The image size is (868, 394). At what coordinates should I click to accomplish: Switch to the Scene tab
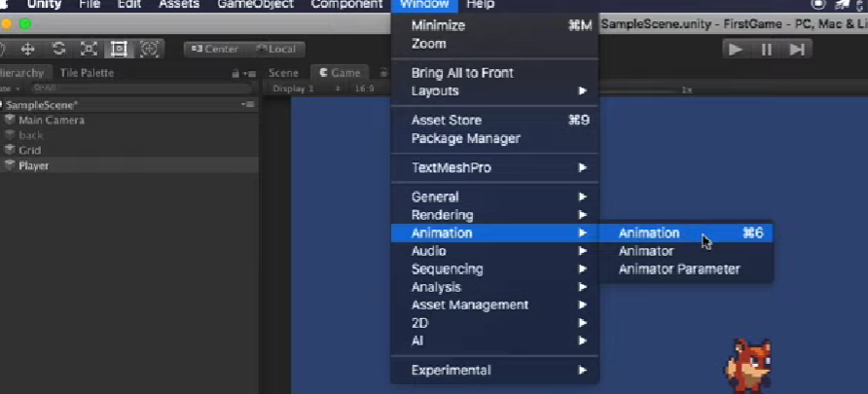tap(283, 73)
